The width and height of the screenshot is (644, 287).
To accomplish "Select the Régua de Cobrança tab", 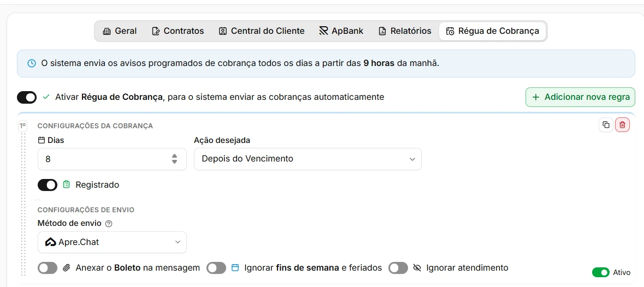I will [x=493, y=31].
